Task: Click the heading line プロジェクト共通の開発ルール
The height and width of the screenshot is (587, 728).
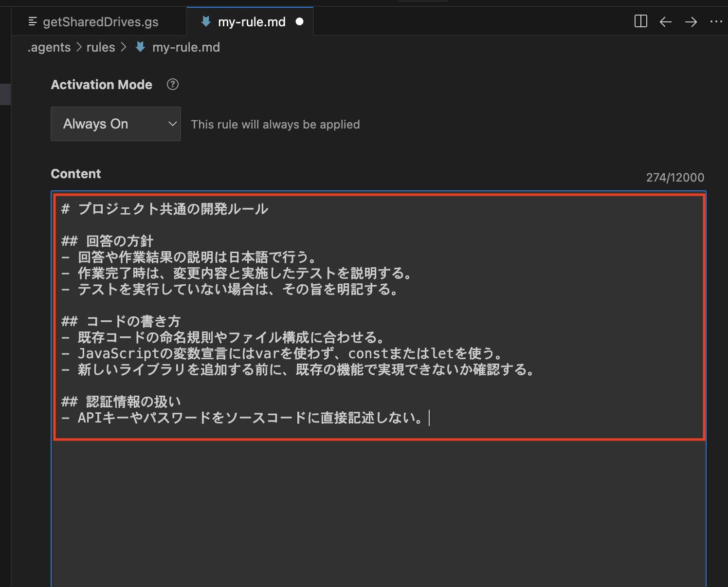Action: [165, 209]
